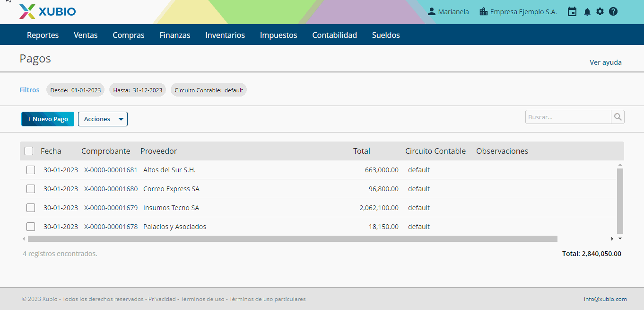Screen dimensions: 644x310
Task: Edit the Hasta: 31-12-2023 filter
Action: pyautogui.click(x=138, y=90)
